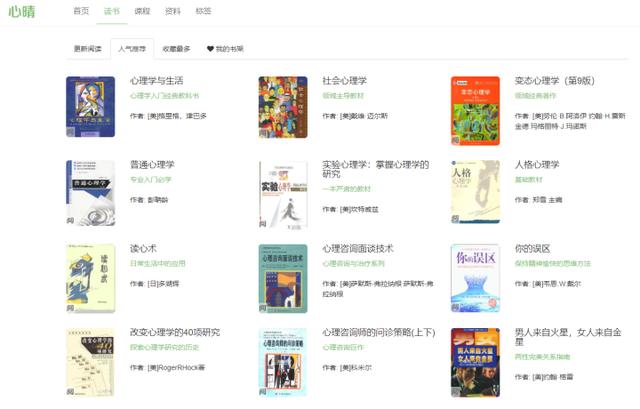Screen dimensions: 640x409
Task: Click the green tagline under 心理咨询师的问诊策略
Action: coord(343,348)
